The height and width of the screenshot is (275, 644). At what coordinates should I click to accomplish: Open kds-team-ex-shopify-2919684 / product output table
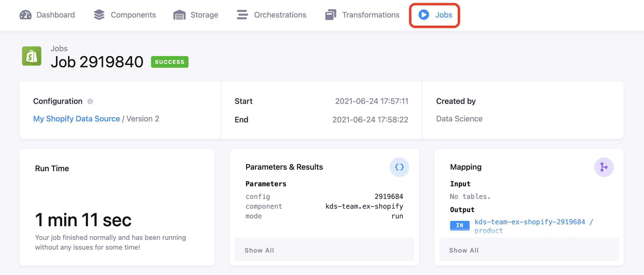[x=530, y=222]
